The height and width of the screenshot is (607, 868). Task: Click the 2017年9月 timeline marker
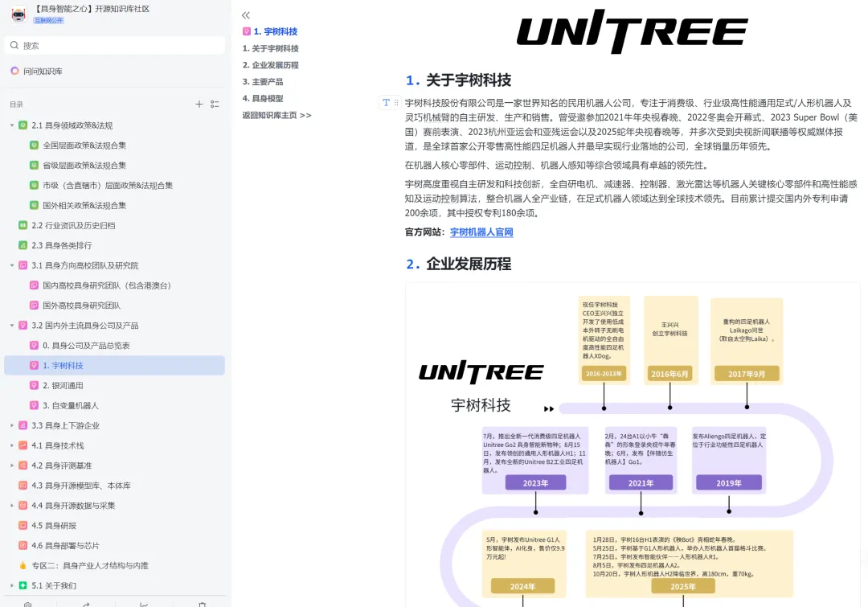click(747, 374)
